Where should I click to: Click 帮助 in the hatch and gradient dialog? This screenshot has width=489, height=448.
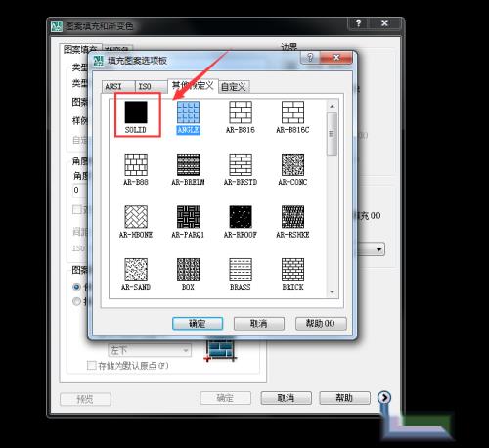344,398
